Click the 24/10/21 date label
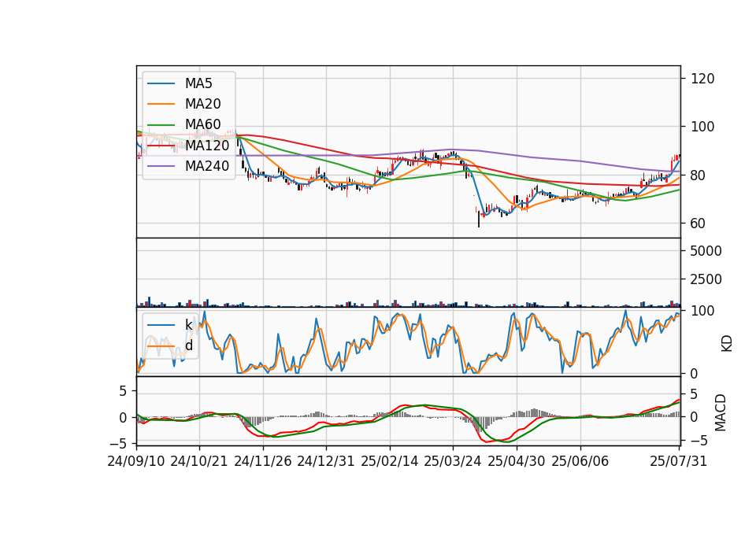This screenshot has height=543, width=756. pyautogui.click(x=199, y=461)
